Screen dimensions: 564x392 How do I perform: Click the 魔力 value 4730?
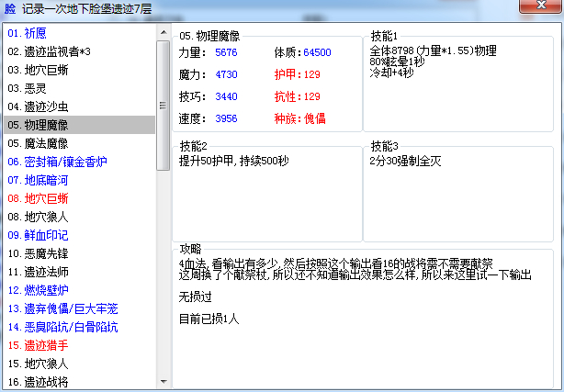(226, 74)
